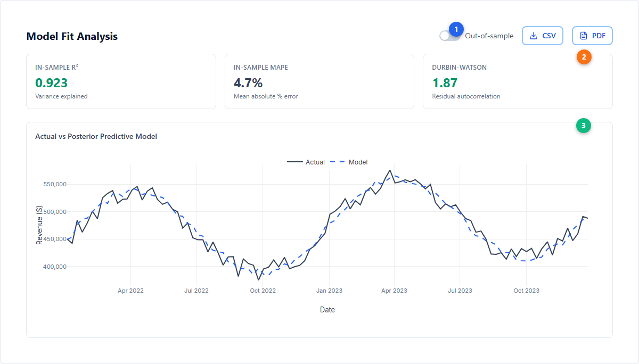Click the 500,000 y-axis tick label
639x364 pixels.
pos(54,212)
